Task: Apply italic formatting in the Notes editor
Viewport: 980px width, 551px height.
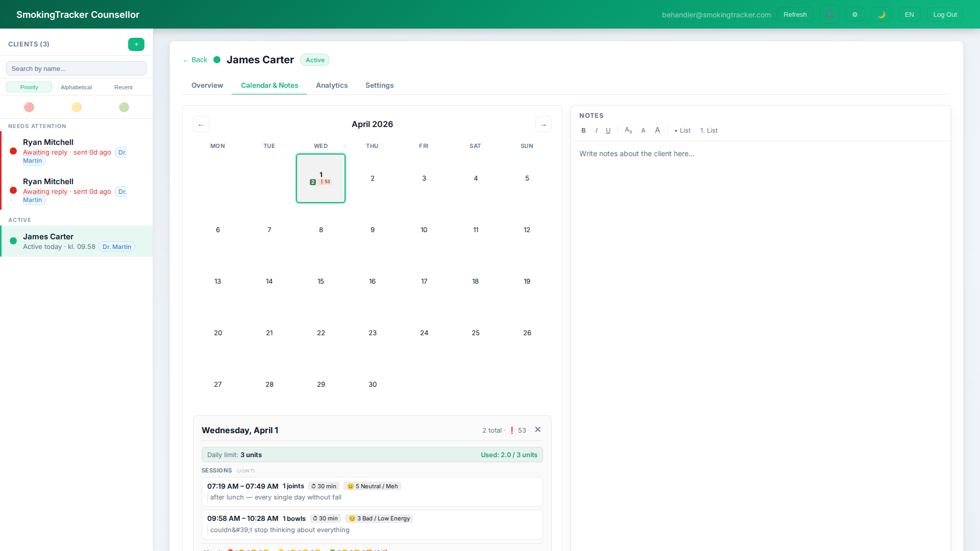Action: [596, 130]
